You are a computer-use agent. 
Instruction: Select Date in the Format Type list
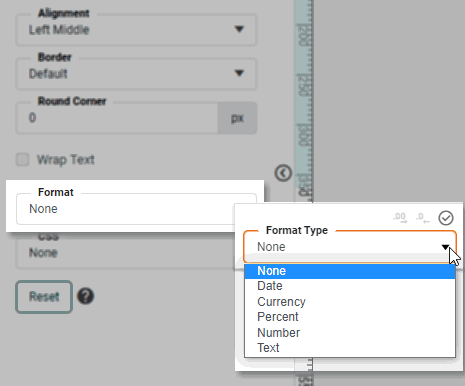tap(350, 286)
